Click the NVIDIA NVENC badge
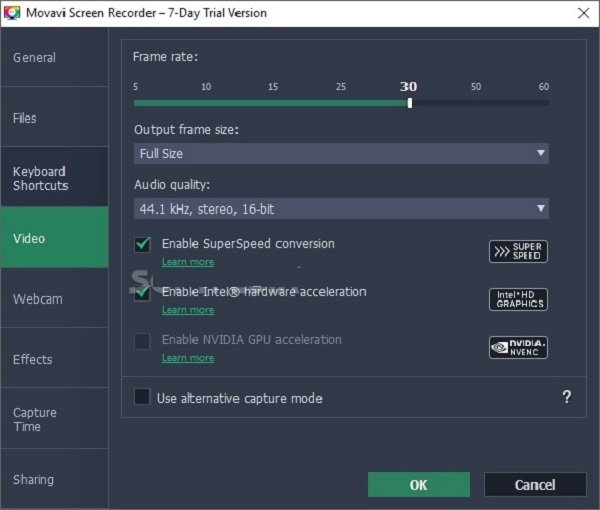600x510 pixels. [x=518, y=347]
